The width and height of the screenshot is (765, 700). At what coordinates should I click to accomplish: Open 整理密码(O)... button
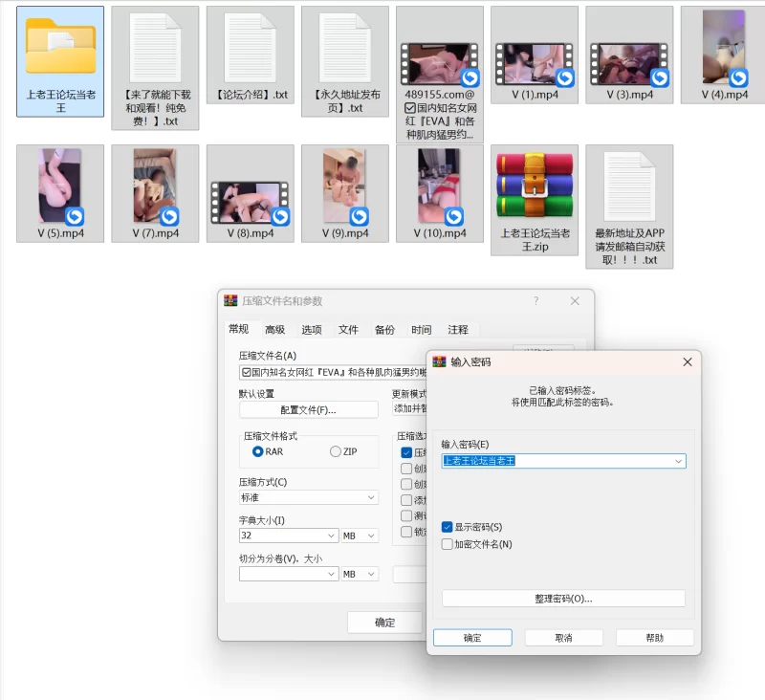[x=563, y=599]
